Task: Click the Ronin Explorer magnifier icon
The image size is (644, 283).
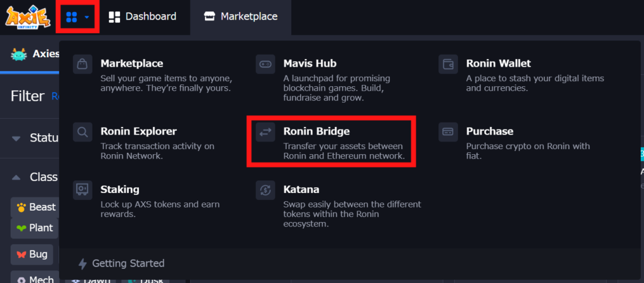Action: point(82,132)
